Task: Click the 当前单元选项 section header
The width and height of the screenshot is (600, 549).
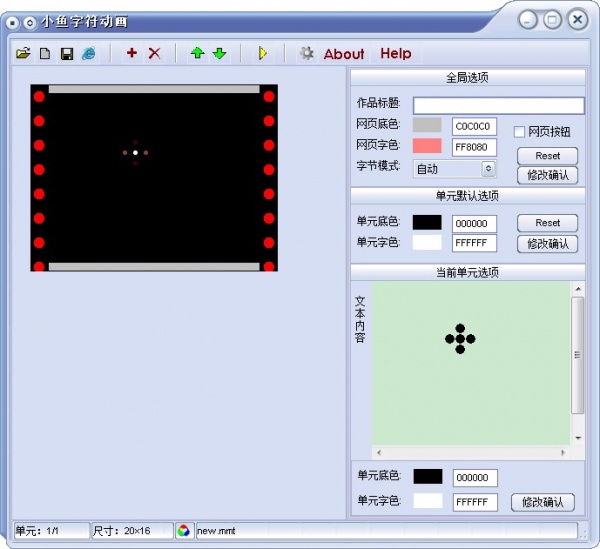Action: pos(468,272)
